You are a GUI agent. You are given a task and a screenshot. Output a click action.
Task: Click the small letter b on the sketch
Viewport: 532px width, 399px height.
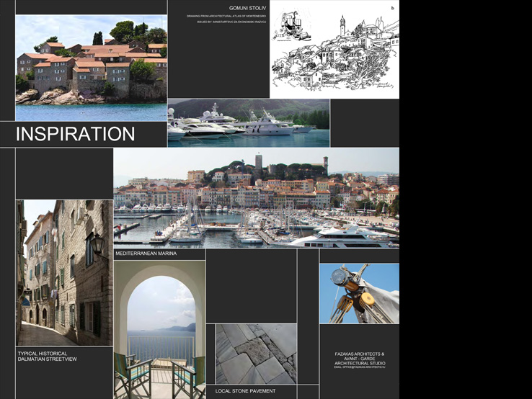pos(393,8)
